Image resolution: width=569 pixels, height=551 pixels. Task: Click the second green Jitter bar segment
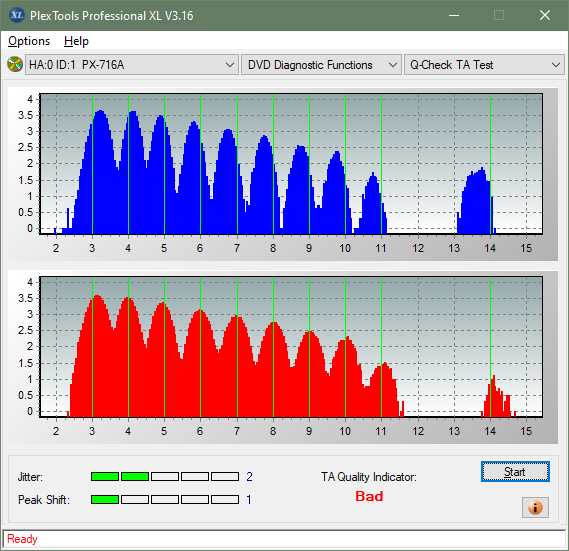click(135, 477)
